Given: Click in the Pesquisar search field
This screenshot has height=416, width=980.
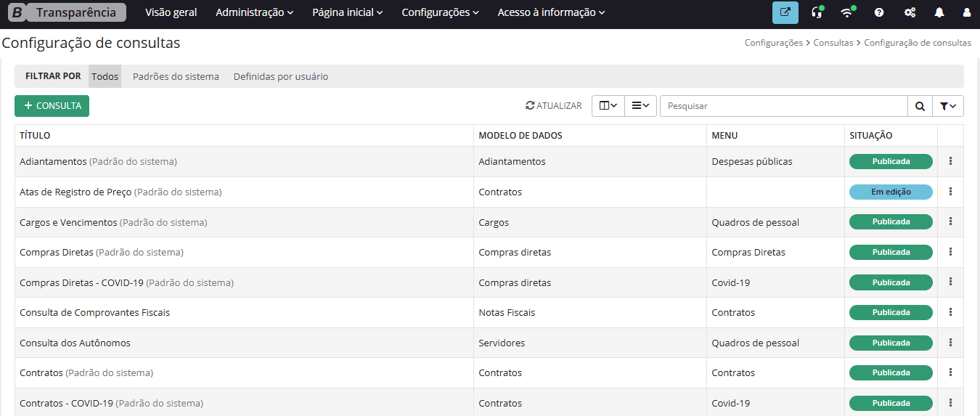Looking at the screenshot, I should pos(783,106).
